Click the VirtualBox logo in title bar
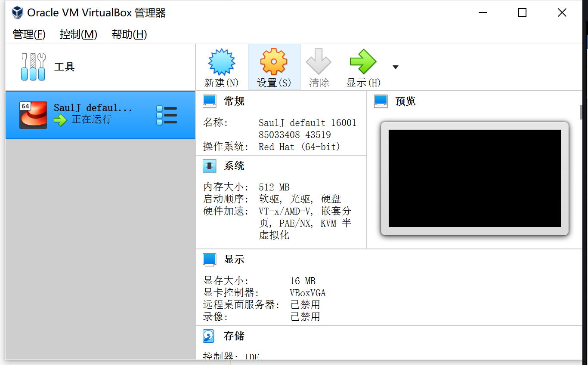 click(17, 12)
